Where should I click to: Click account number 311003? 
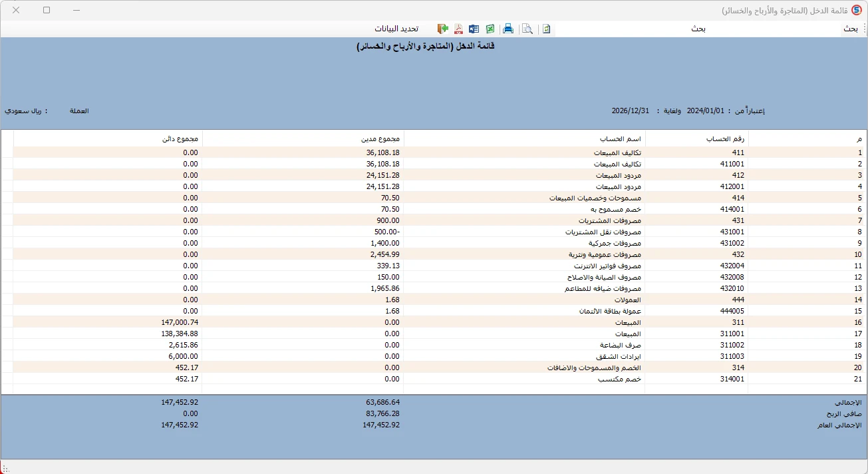tap(732, 356)
